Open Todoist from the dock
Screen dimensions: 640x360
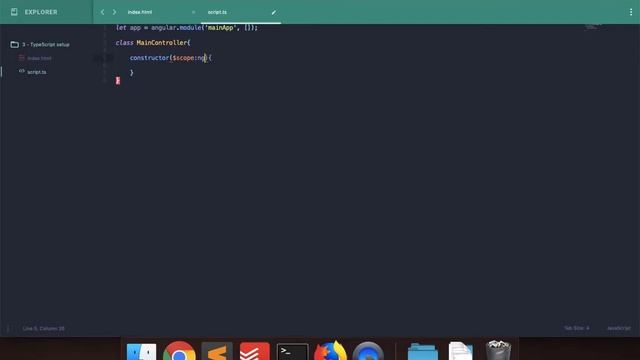(254, 351)
